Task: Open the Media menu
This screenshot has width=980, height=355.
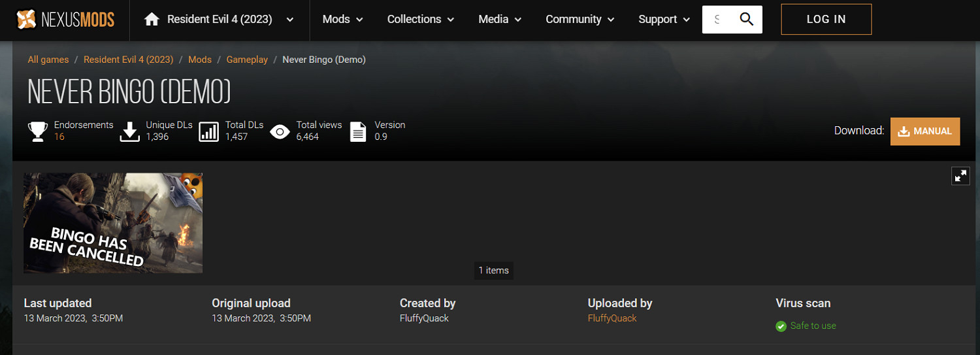Action: pos(500,20)
